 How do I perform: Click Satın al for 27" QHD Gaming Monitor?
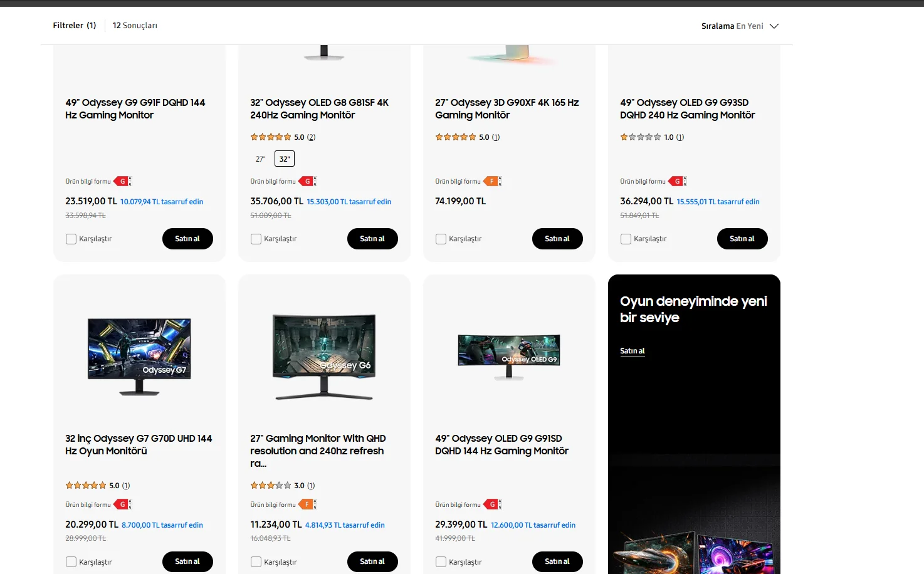372,562
